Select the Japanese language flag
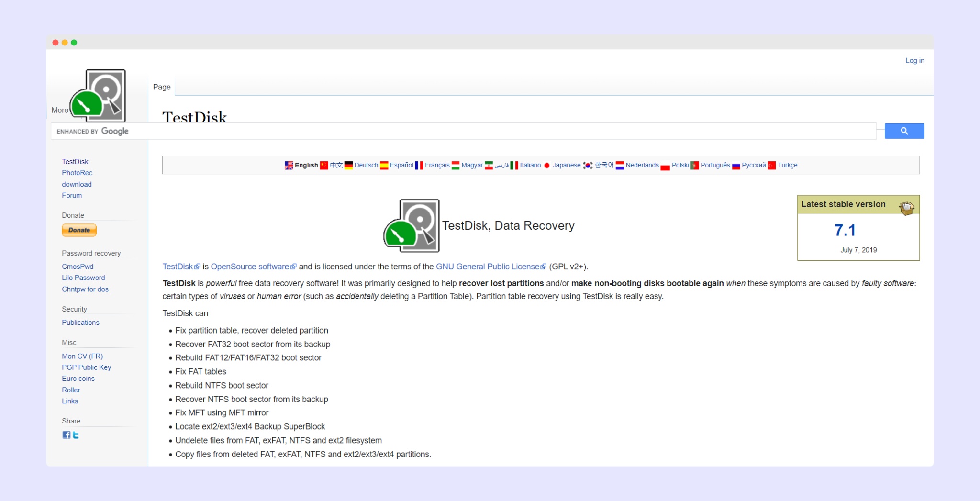The image size is (980, 501). 547,165
